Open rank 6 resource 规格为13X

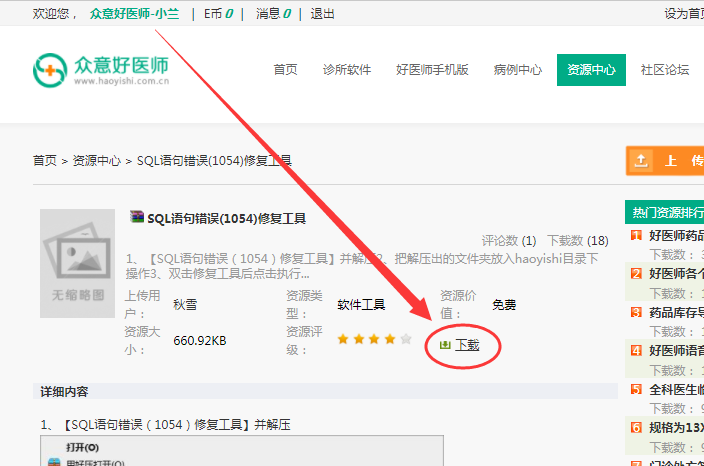click(677, 427)
